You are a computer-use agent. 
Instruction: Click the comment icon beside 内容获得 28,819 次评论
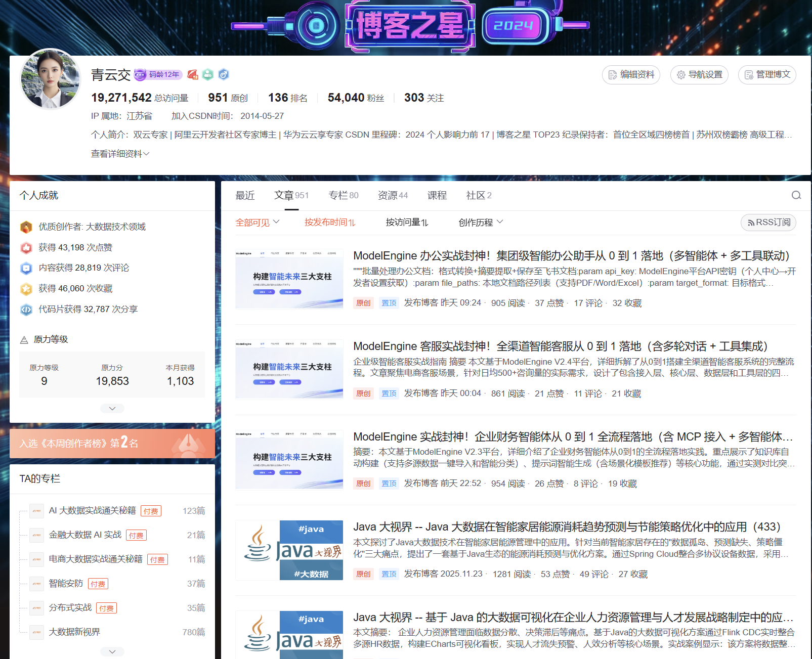coord(26,268)
